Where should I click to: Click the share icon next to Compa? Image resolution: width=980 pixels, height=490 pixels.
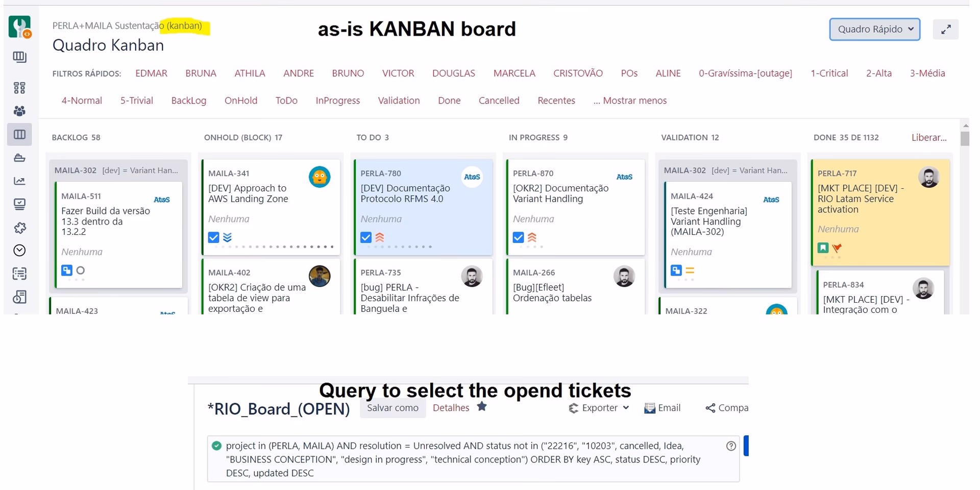[x=709, y=408]
